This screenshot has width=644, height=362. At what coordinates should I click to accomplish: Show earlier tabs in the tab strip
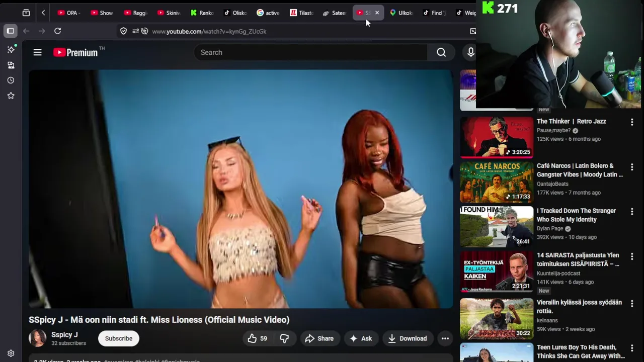43,13
